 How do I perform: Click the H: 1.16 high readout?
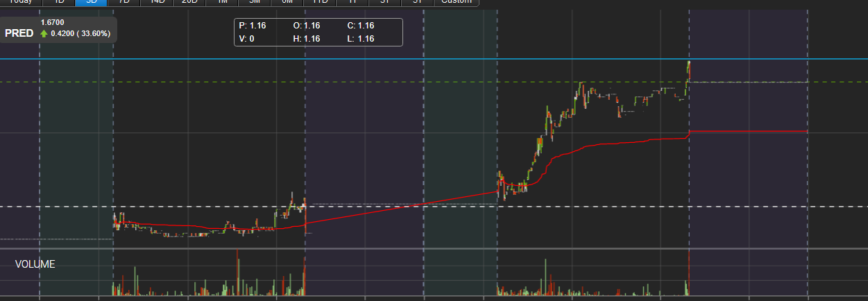307,39
